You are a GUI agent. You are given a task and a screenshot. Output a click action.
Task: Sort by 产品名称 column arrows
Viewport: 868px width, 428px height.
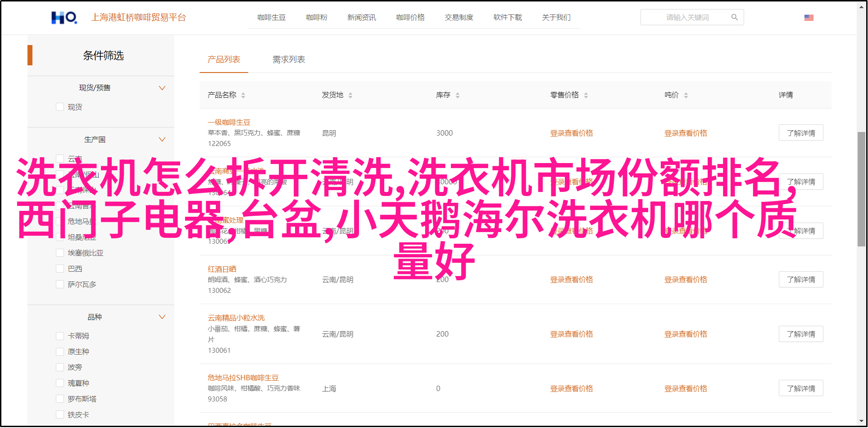243,96
